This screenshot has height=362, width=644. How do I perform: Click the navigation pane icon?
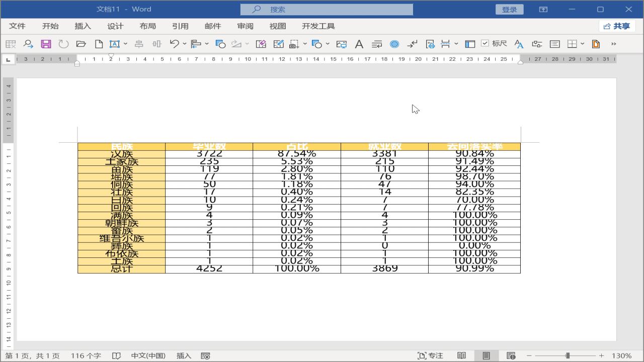[x=470, y=44]
